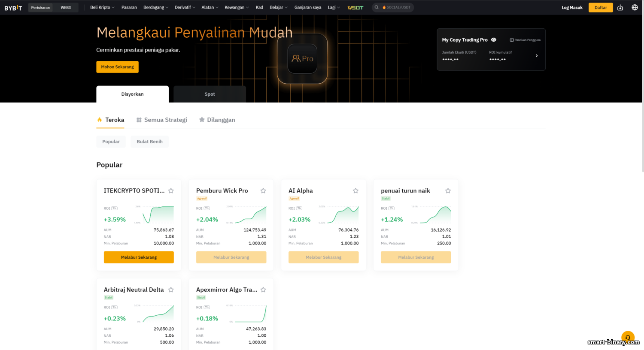
Task: Select the Teroka tab
Action: (110, 120)
